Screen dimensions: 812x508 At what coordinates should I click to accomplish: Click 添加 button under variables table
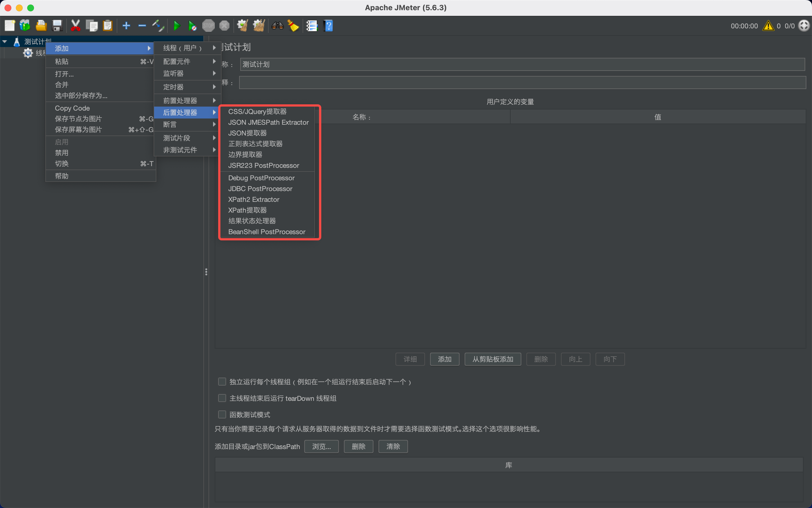click(x=445, y=359)
